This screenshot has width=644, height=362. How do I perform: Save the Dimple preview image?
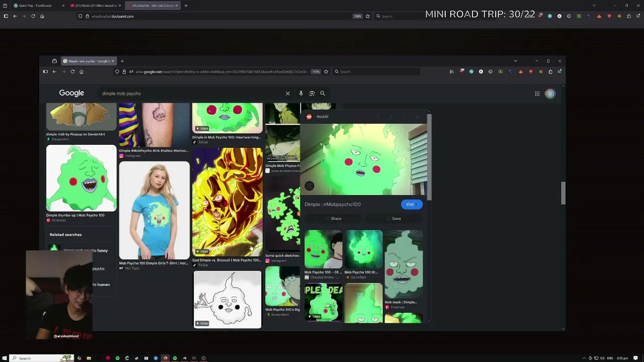[x=393, y=219]
